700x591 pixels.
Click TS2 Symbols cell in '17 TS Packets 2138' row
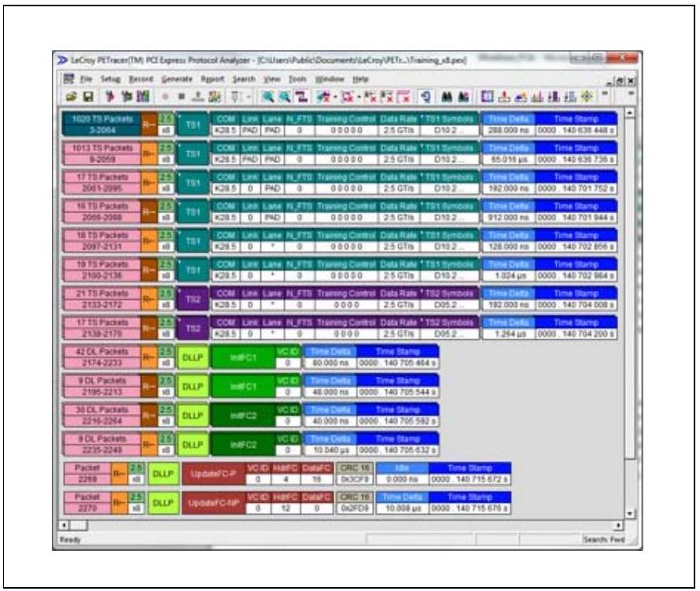(449, 328)
